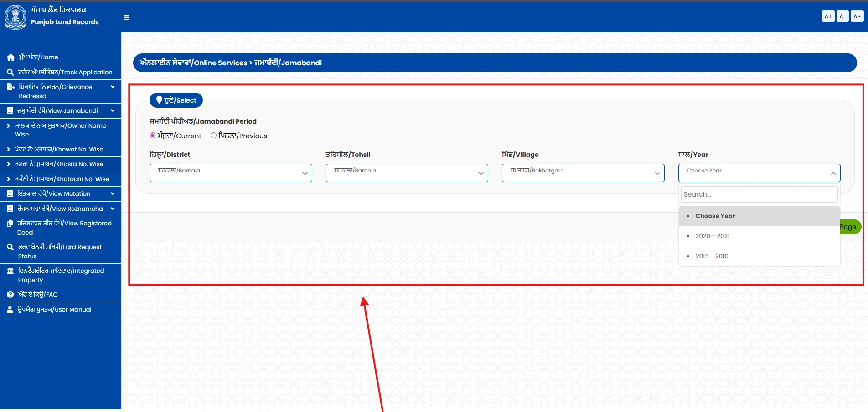Click the View Roznamcha icon

(10, 209)
